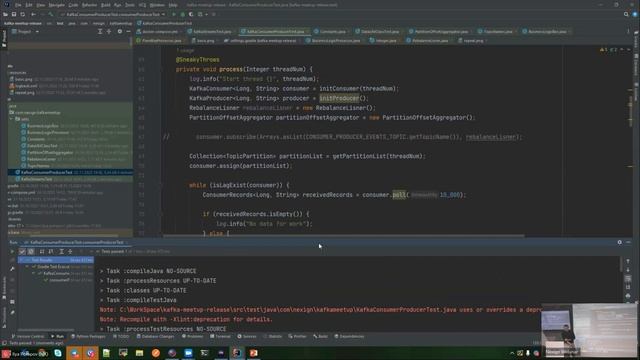
Task: Open the settings.gradle editor tab
Action: (x=263, y=41)
